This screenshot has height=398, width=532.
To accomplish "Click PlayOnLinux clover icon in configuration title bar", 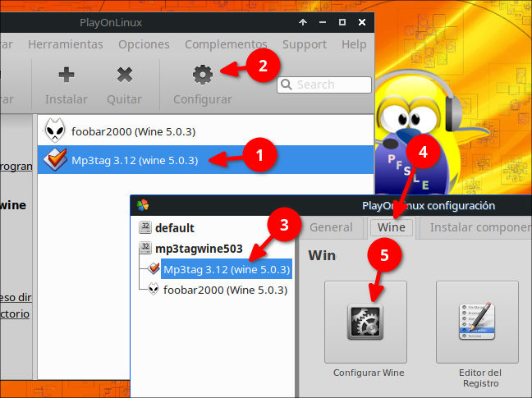I will tap(143, 205).
